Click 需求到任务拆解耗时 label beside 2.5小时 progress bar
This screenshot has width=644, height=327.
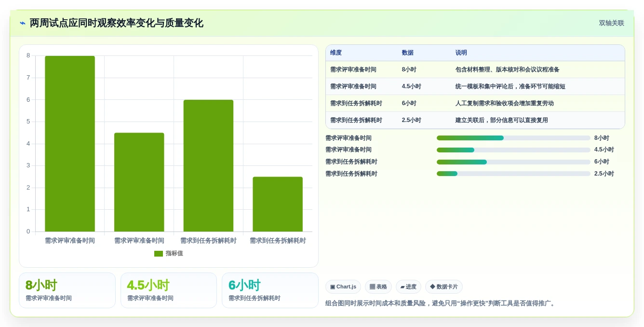pyautogui.click(x=351, y=174)
